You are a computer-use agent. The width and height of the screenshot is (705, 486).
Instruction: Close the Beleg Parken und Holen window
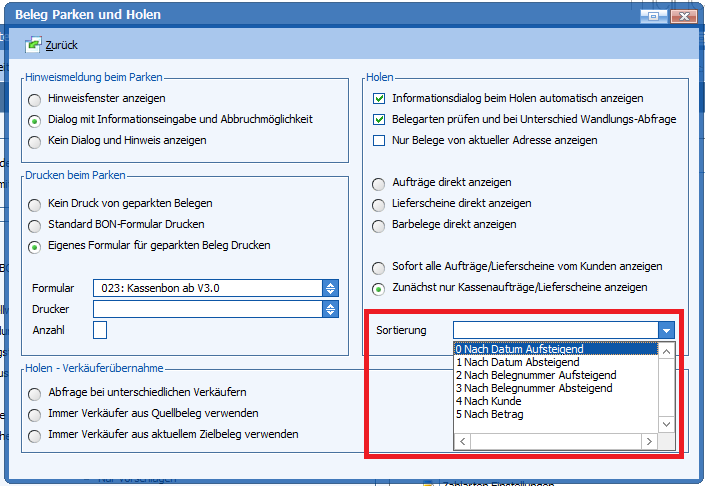tap(683, 16)
